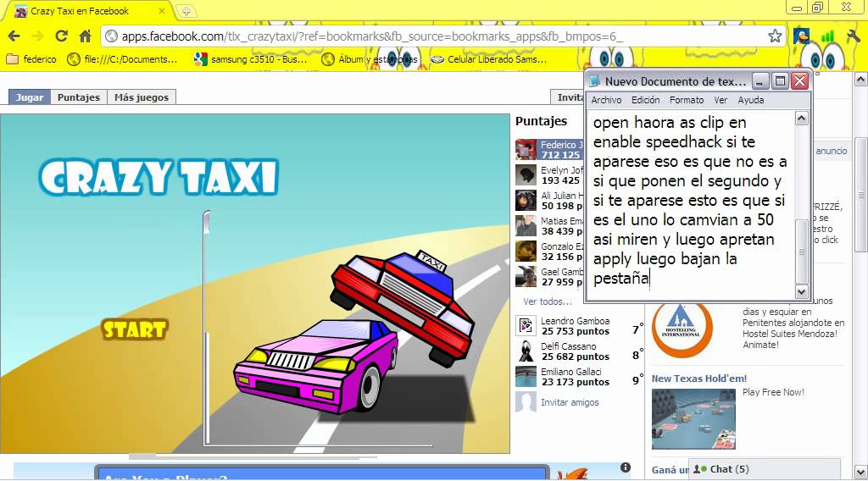The width and height of the screenshot is (868, 481).
Task: Click the page scrollbar up arrow
Action: coord(861,80)
